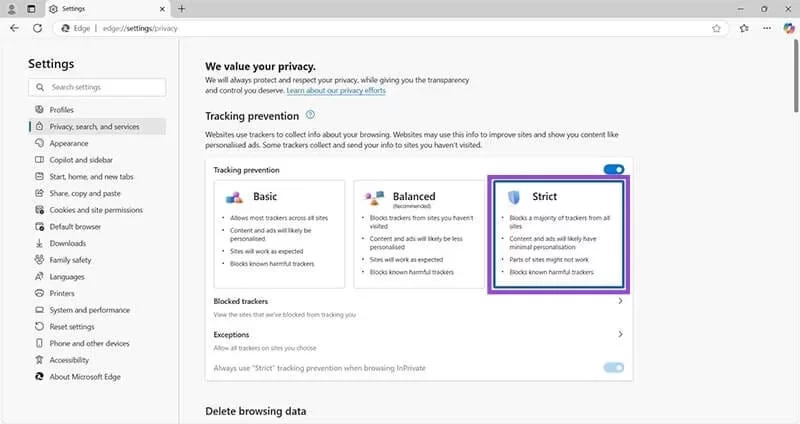The width and height of the screenshot is (800, 424).
Task: Open the browser Settings and more menu
Action: (x=766, y=28)
